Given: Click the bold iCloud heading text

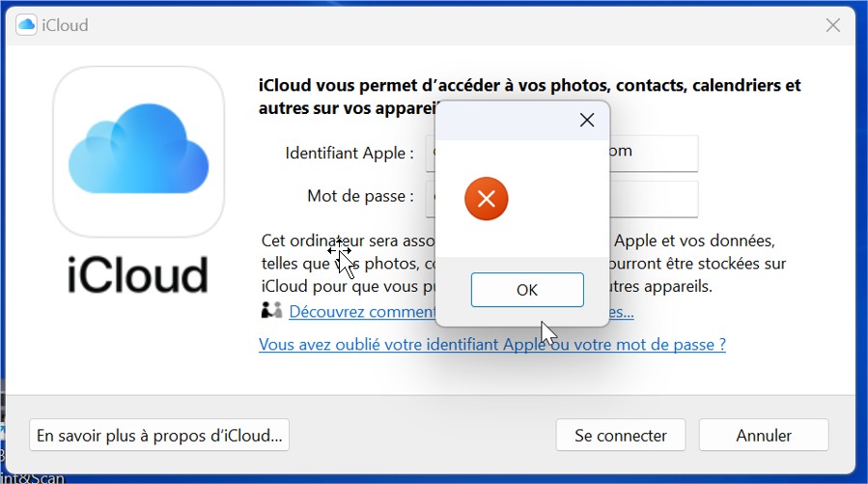Looking at the screenshot, I should (529, 85).
